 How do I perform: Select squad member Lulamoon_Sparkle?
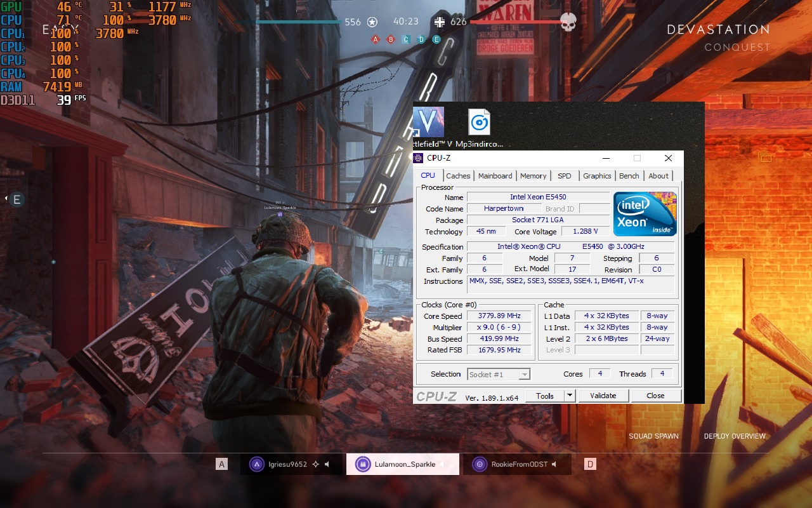coord(402,464)
